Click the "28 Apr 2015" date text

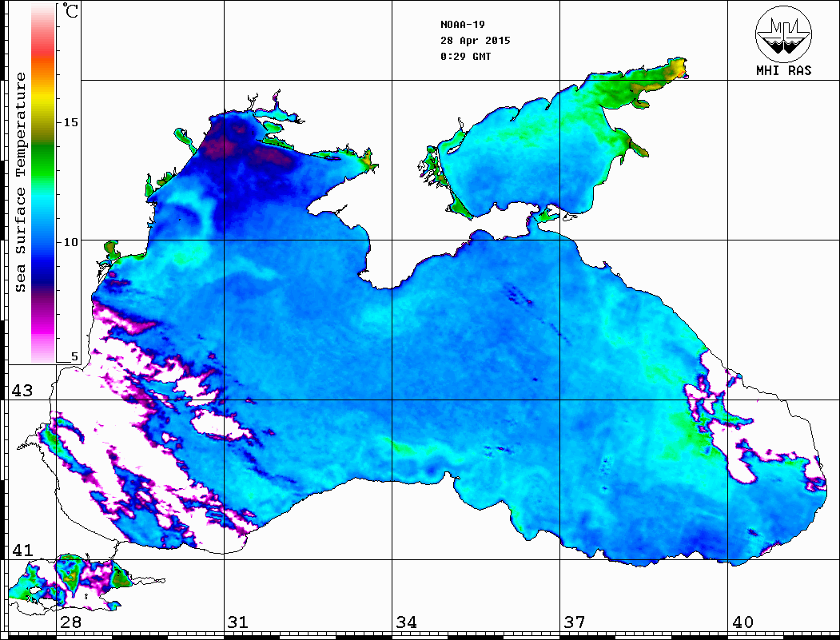tap(476, 41)
